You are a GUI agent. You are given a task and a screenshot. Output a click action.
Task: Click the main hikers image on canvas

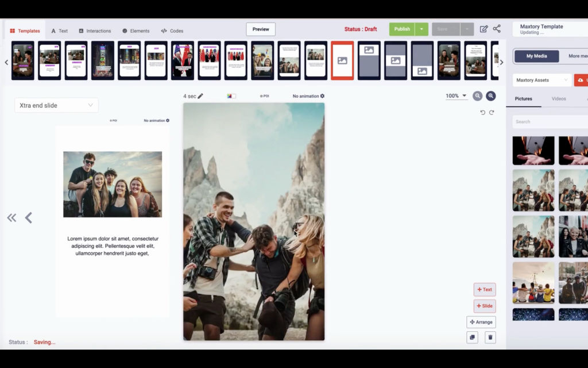click(x=254, y=221)
